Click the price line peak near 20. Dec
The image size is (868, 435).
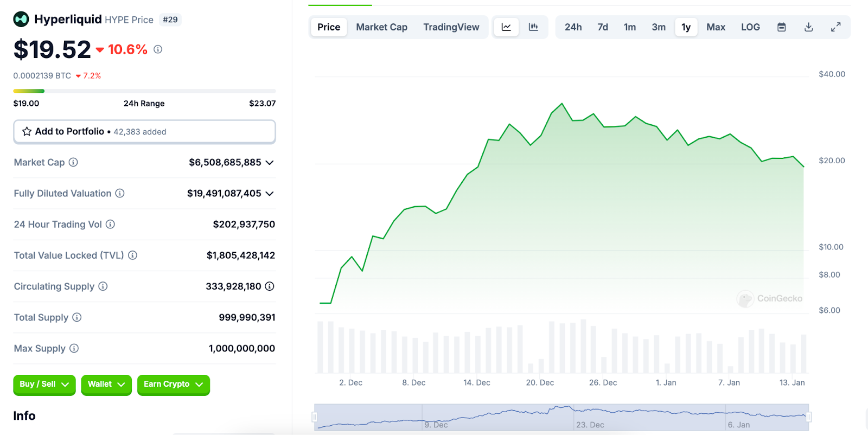(x=562, y=104)
